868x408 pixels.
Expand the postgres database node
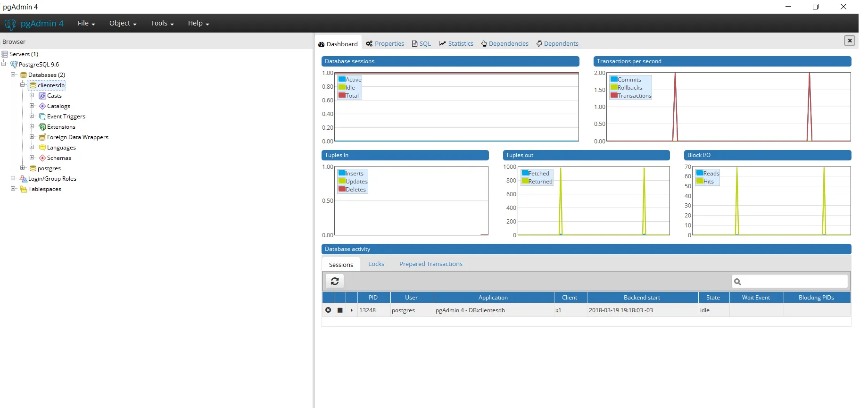tap(23, 168)
